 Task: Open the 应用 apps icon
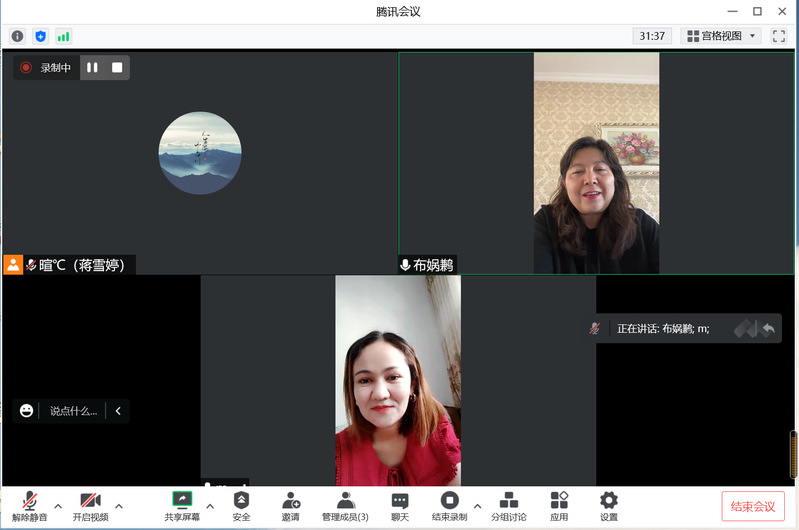[559, 506]
